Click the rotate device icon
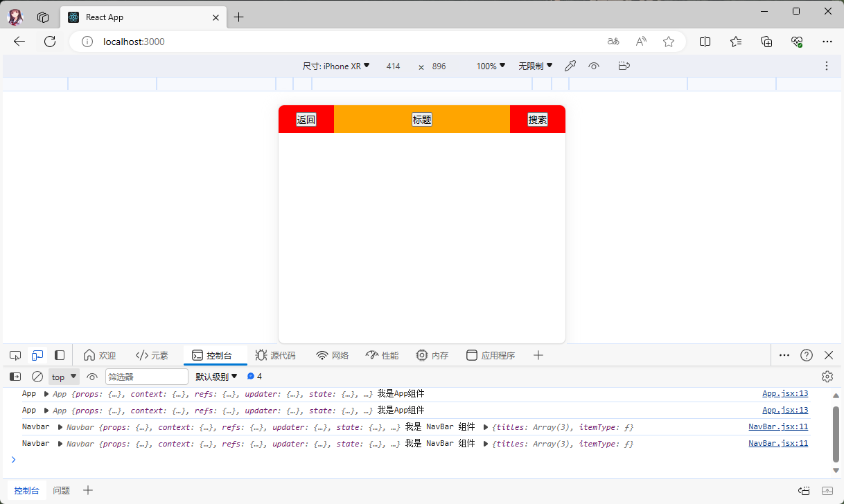844x504 pixels. (x=624, y=66)
